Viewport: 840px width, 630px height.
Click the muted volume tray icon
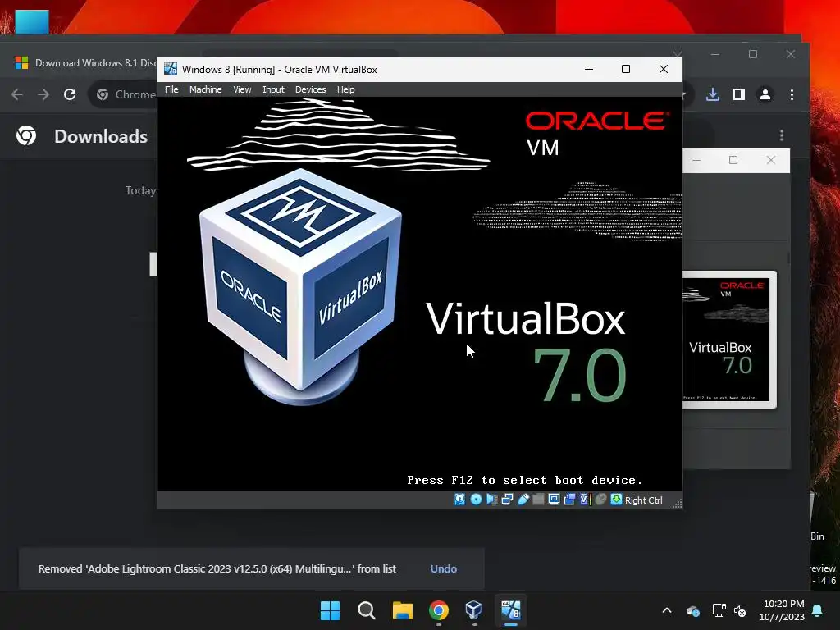[741, 610]
